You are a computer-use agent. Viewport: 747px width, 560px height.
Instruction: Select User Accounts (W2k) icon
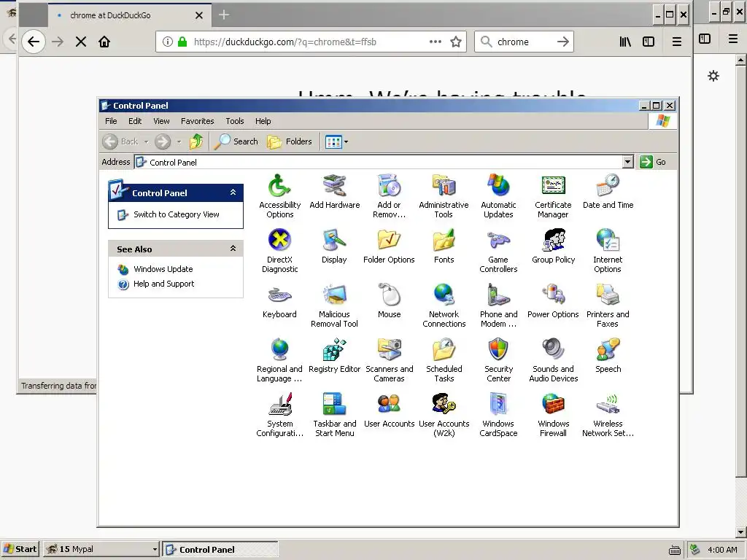tap(444, 415)
